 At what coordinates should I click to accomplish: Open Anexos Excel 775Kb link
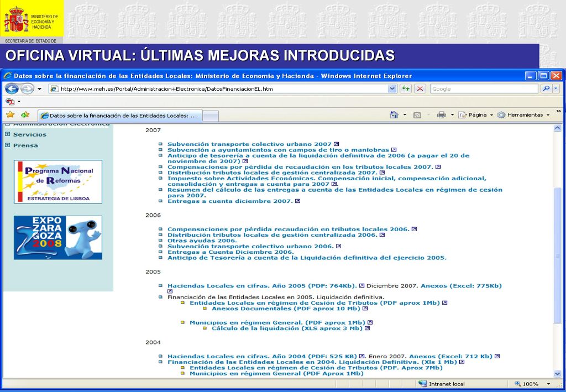click(x=462, y=286)
